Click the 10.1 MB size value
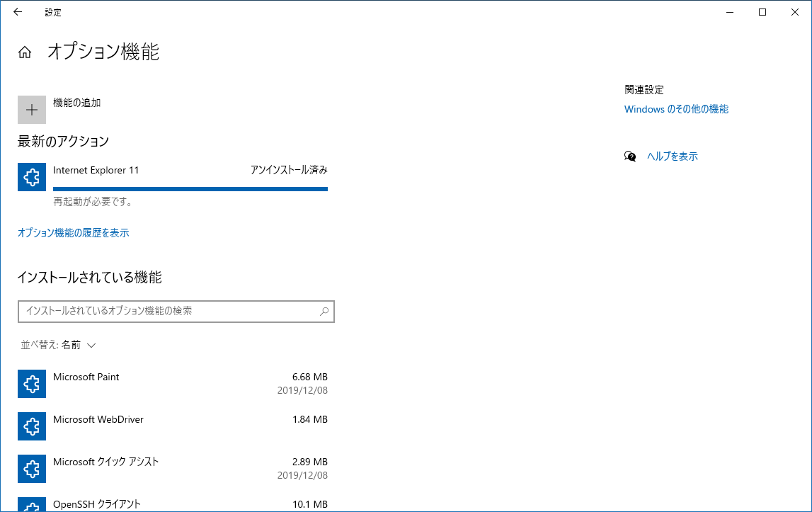812x512 pixels. (x=309, y=504)
